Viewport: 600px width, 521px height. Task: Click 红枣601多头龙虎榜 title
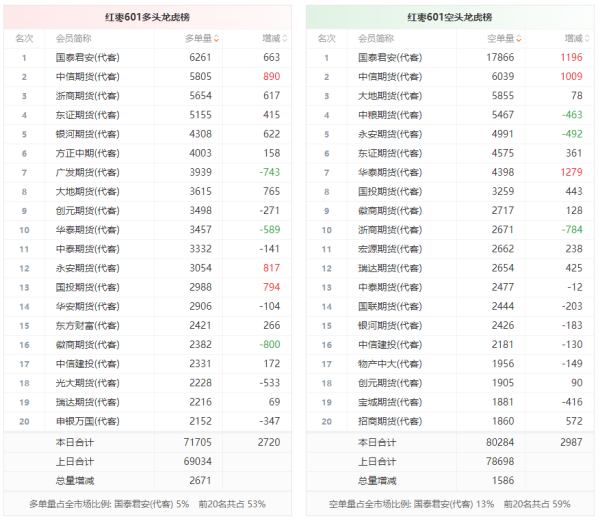[147, 17]
